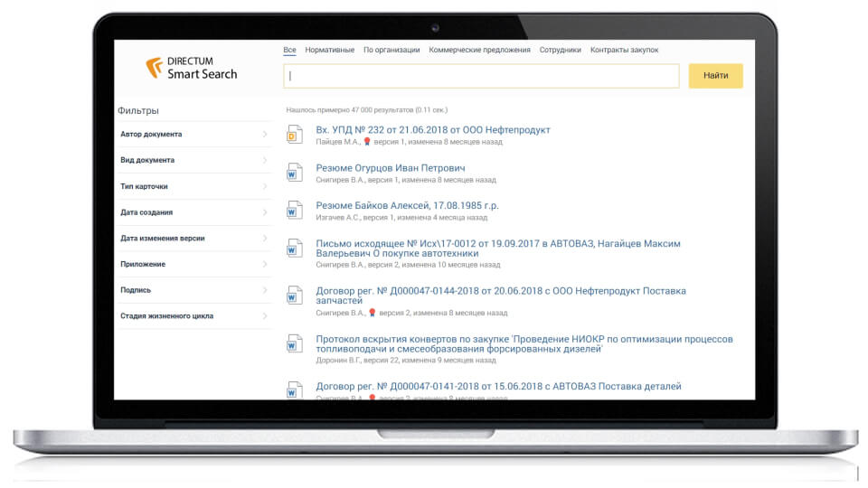
Task: Expand the Автор документа filter
Action: pyautogui.click(x=193, y=134)
